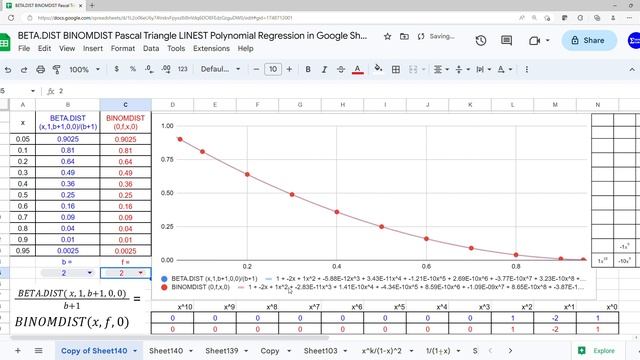The image size is (640, 360).
Task: Format as percent
Action: [133, 69]
